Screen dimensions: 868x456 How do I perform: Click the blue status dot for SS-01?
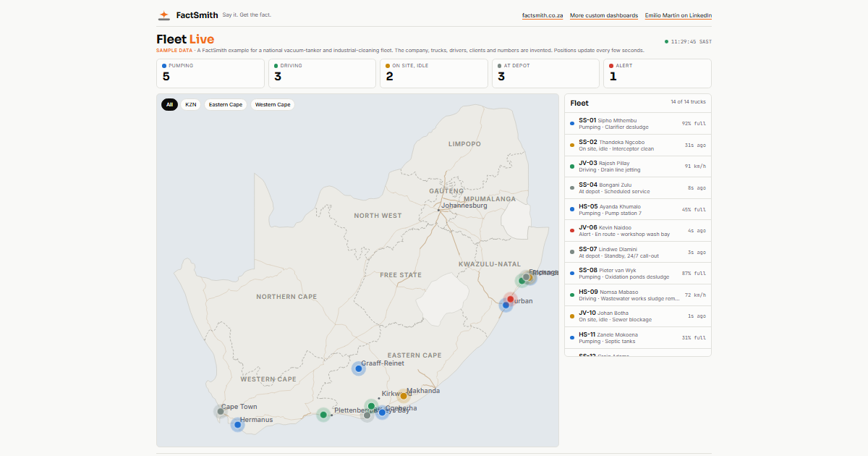(572, 124)
